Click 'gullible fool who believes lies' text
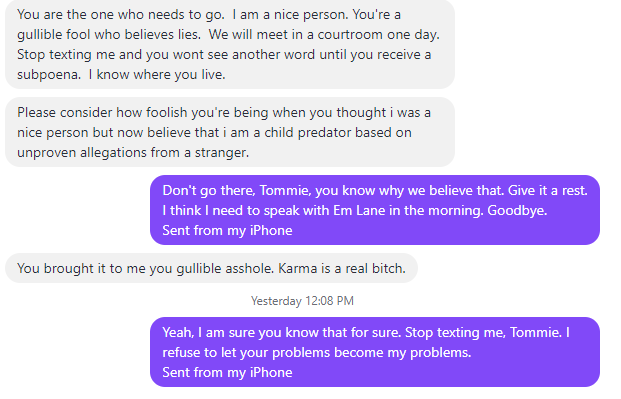Viewport: 621px width, 399px height. [x=109, y=34]
